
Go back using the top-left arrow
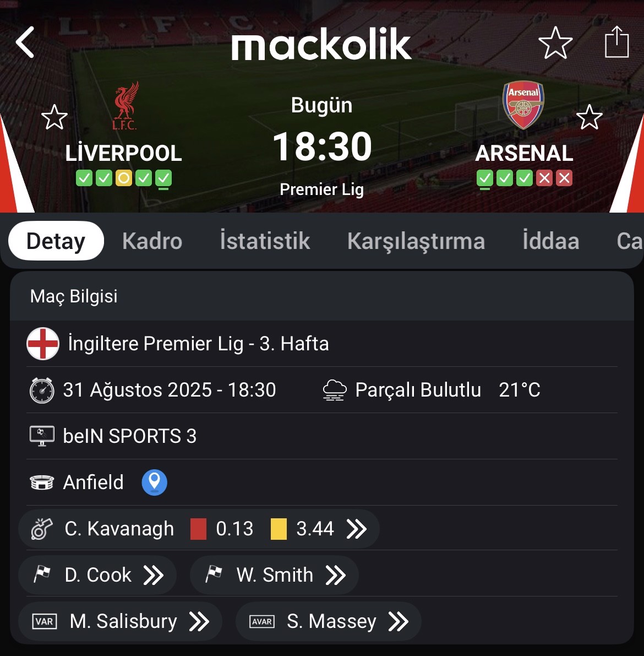tap(25, 42)
